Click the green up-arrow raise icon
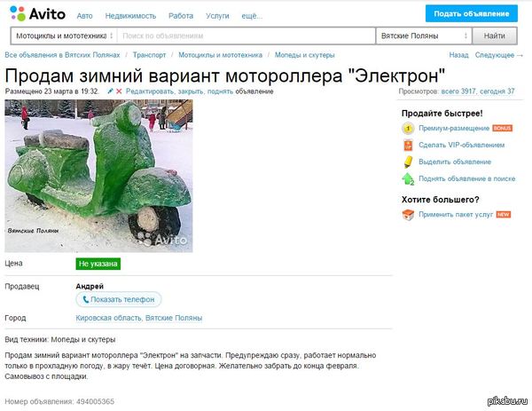 coord(408,178)
